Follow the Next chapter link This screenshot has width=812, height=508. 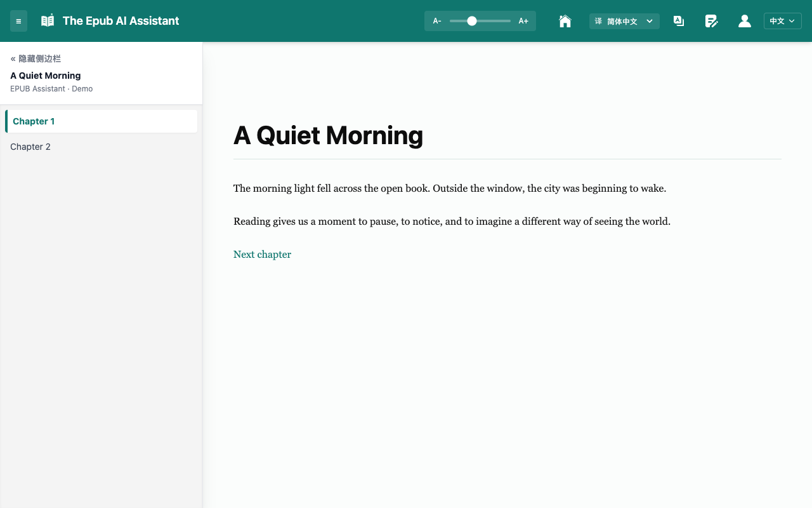tap(262, 255)
